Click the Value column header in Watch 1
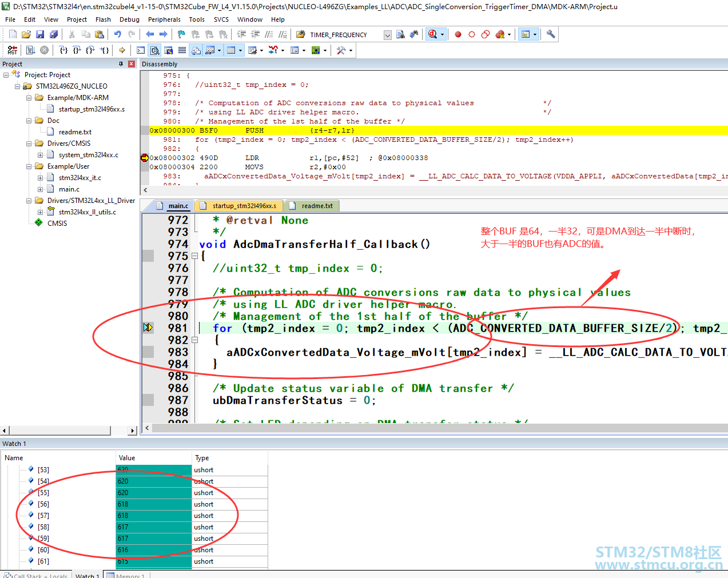 point(153,458)
